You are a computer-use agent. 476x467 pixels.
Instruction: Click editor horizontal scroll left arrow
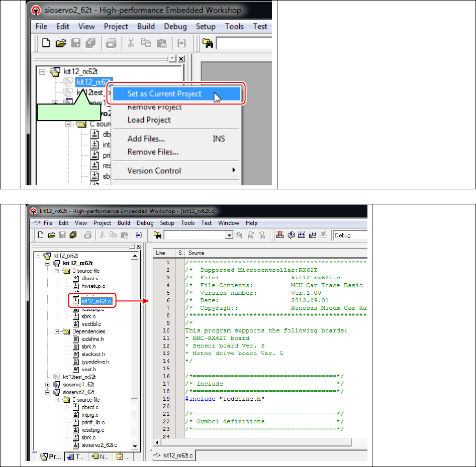pos(157,442)
